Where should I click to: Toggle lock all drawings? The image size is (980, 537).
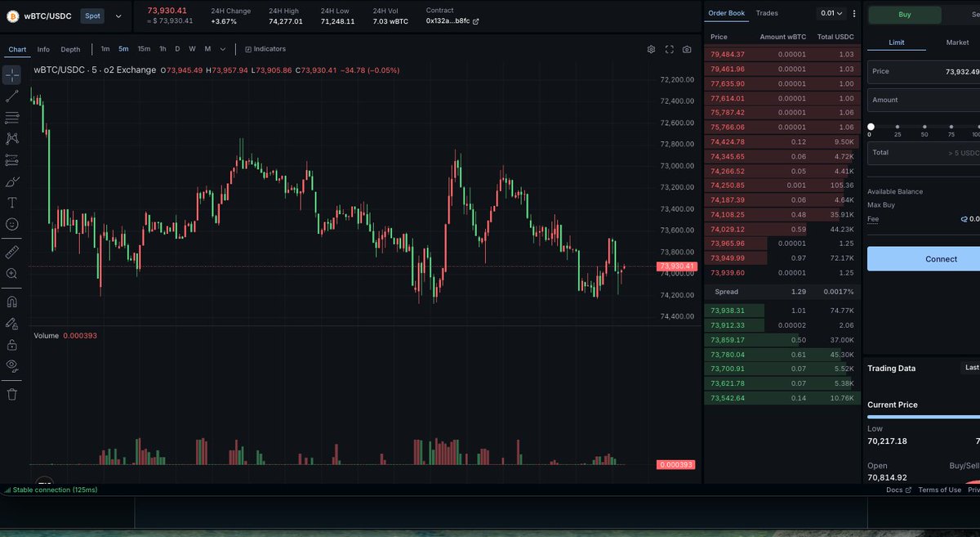[x=12, y=345]
